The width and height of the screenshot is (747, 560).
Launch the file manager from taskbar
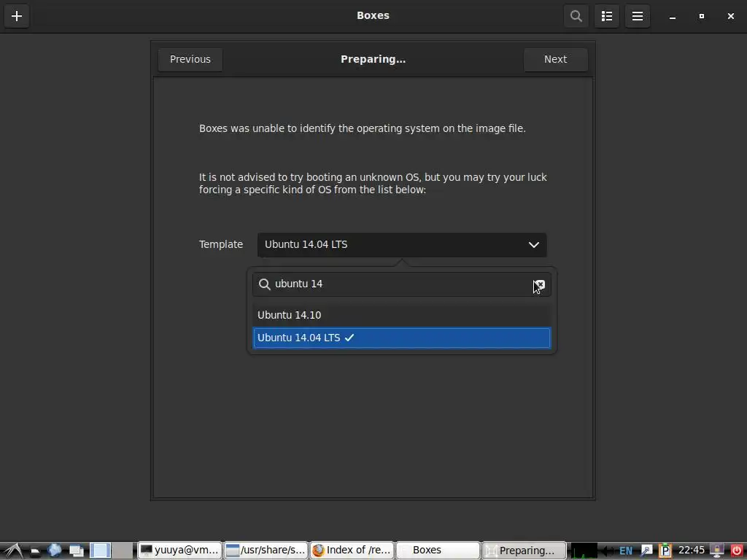[35, 551]
